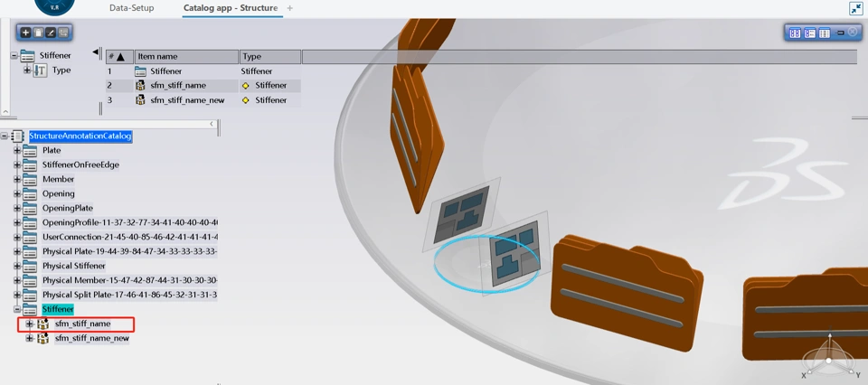Collapse tree pane with small left chevron

[x=212, y=124]
